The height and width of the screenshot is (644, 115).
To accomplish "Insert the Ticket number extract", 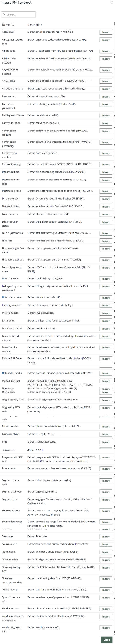I will pyautogui.click(x=106, y=560).
